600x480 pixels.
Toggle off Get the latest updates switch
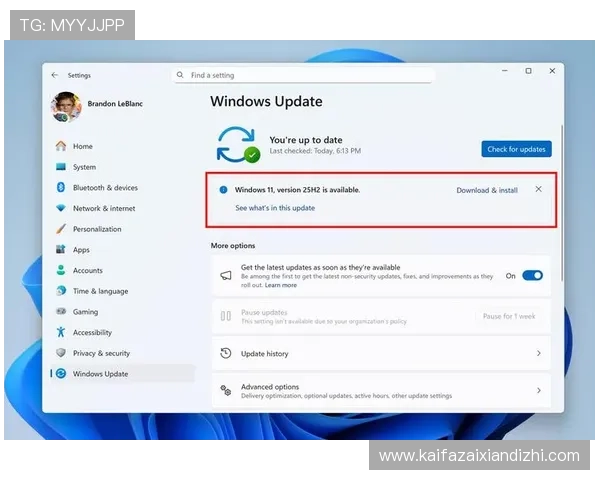coord(532,275)
